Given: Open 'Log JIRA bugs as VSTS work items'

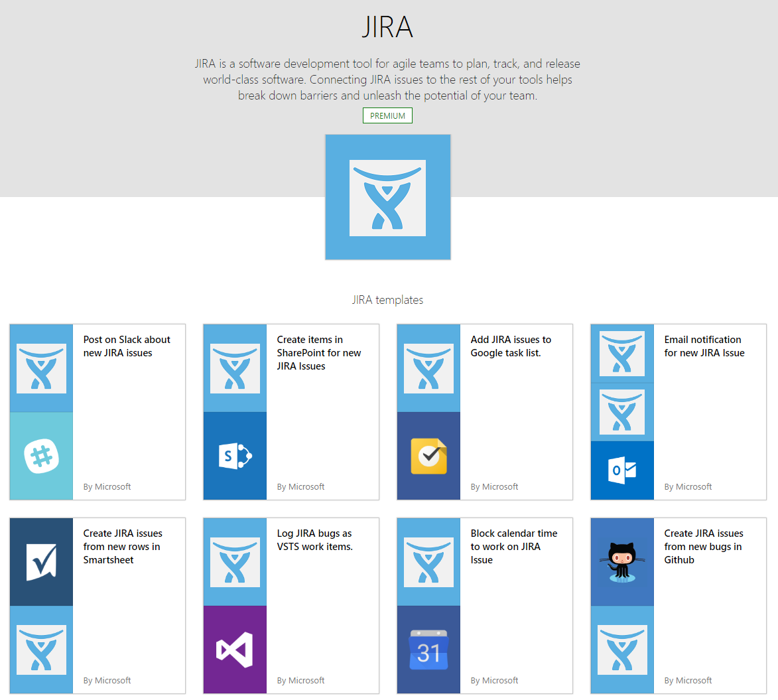Looking at the screenshot, I should coord(314,540).
